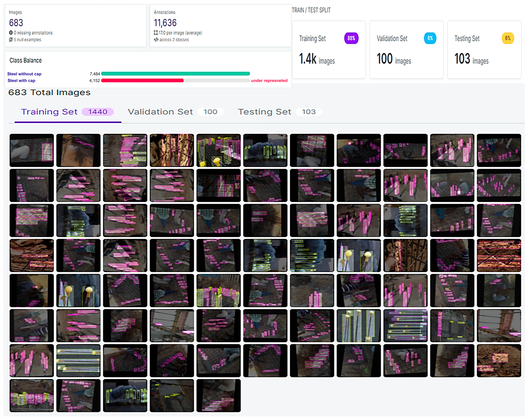The height and width of the screenshot is (420, 529).
Task: Click the 1440 count badge
Action: click(x=98, y=112)
